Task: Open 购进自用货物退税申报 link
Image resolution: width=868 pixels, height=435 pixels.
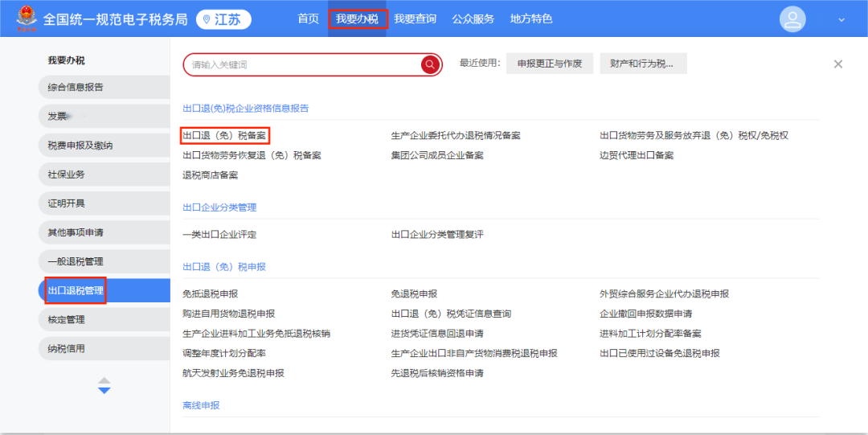Action: pyautogui.click(x=228, y=314)
